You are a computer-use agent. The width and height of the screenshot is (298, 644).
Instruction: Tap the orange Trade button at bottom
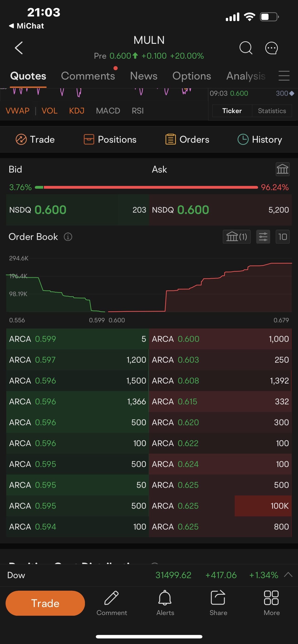click(x=45, y=603)
